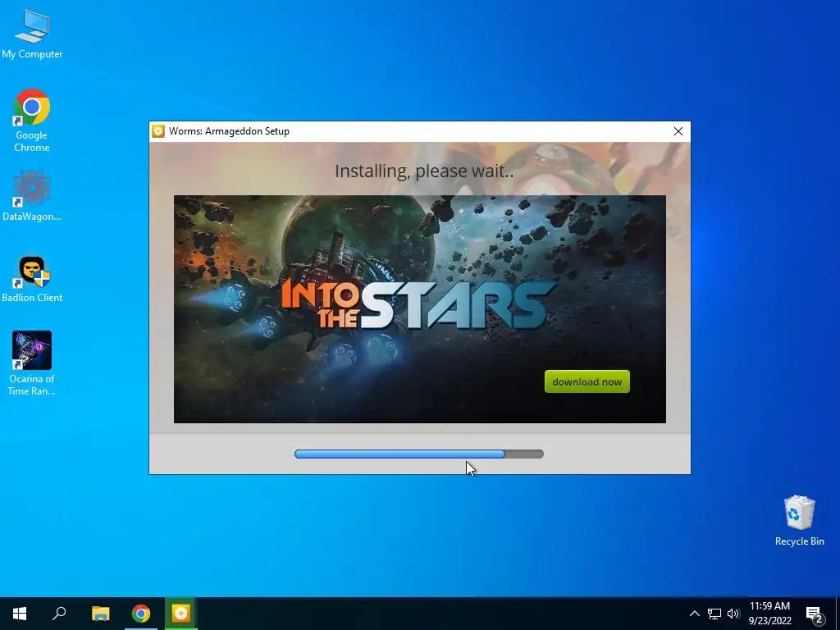Switch to Chrome in the taskbar
840x630 pixels.
[x=141, y=614]
